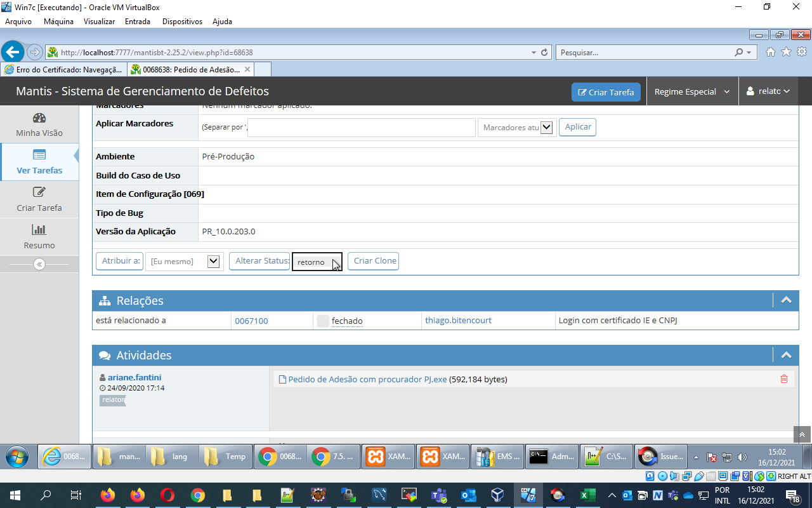The height and width of the screenshot is (508, 812).
Task: Switch to the EMS taskbar item
Action: 498,456
